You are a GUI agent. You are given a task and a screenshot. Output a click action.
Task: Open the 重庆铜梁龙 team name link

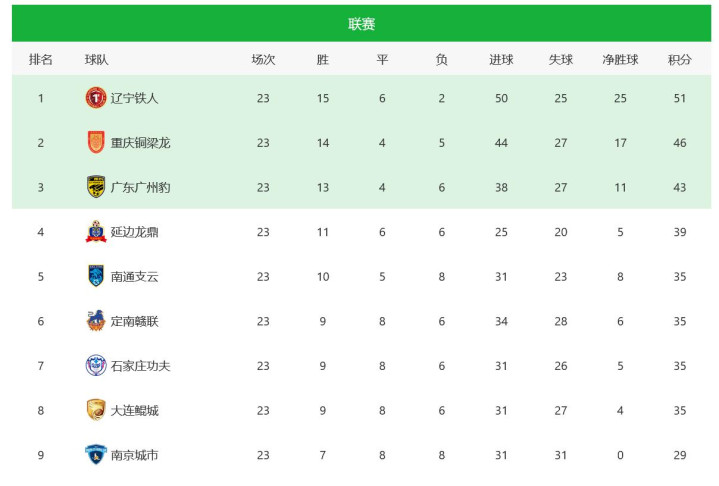point(141,143)
